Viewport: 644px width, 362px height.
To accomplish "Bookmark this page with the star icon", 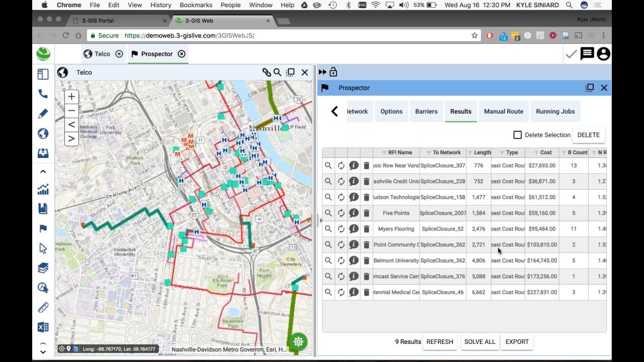I will tap(474, 36).
